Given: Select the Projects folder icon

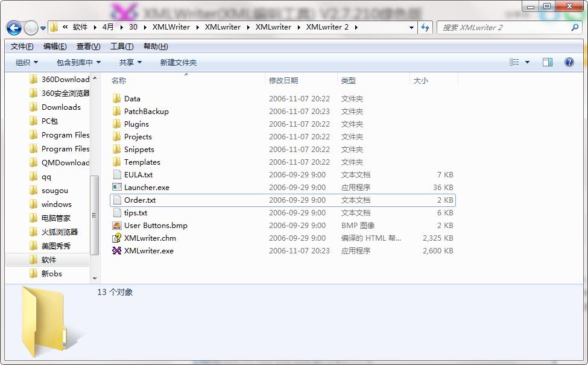Looking at the screenshot, I should pos(116,136).
